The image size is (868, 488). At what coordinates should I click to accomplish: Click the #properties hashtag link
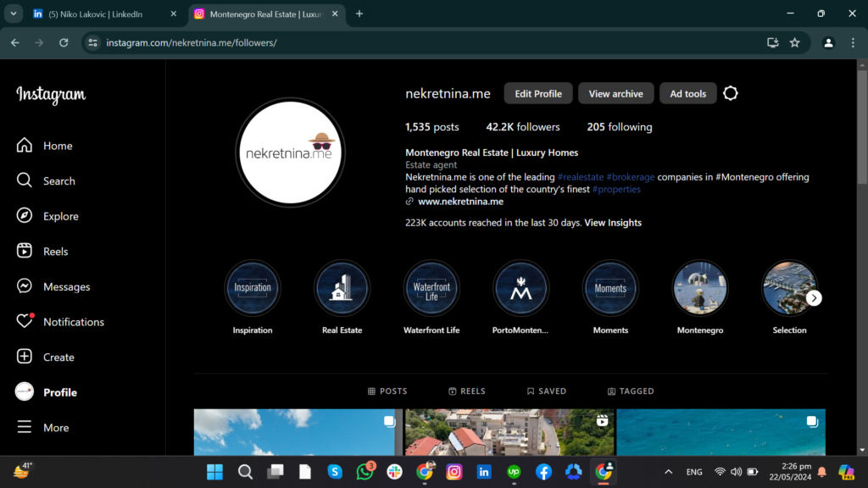tap(616, 189)
